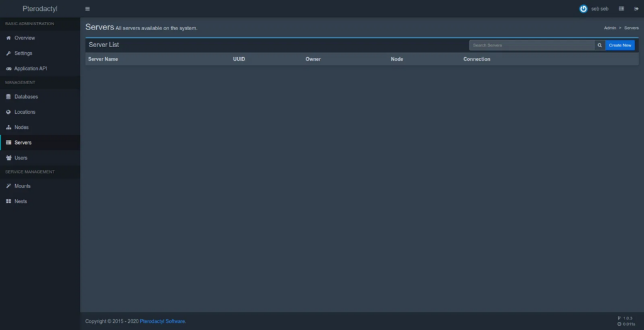Click the Users group icon
This screenshot has width=644, height=330.
(x=8, y=158)
